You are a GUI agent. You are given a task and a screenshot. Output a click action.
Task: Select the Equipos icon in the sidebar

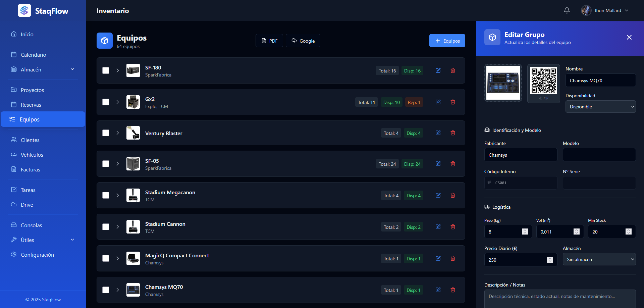click(14, 119)
